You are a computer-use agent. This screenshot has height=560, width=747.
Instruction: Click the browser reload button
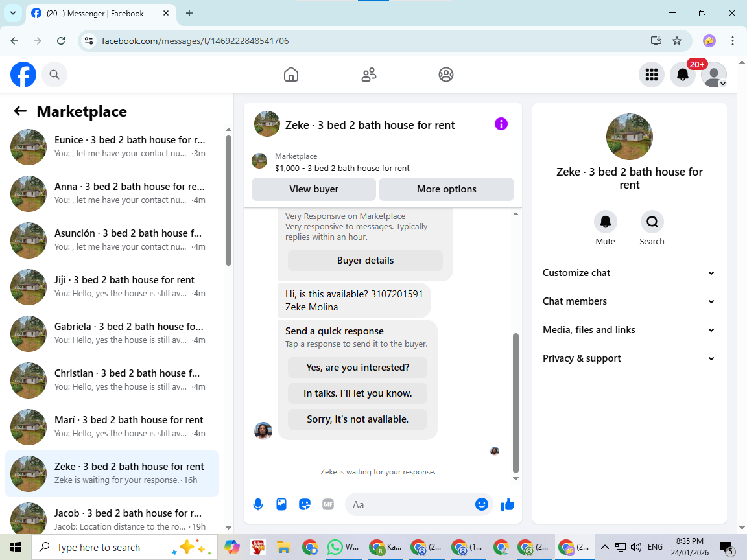pos(61,41)
